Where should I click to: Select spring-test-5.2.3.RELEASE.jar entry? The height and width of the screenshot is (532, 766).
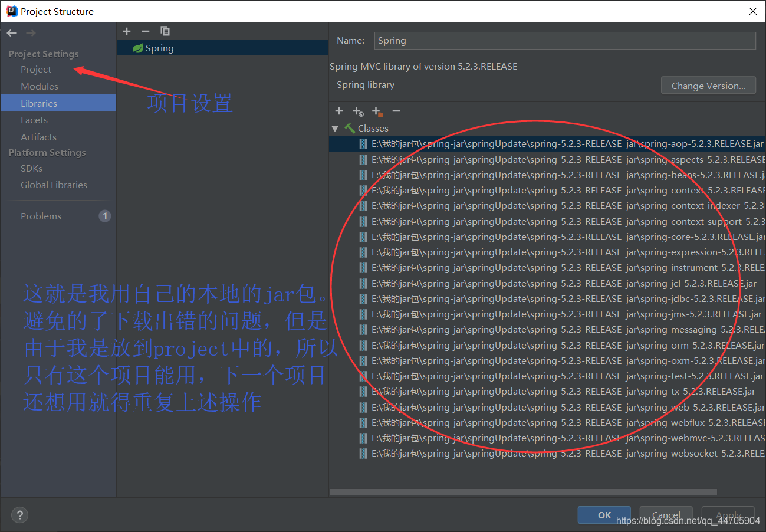point(547,376)
